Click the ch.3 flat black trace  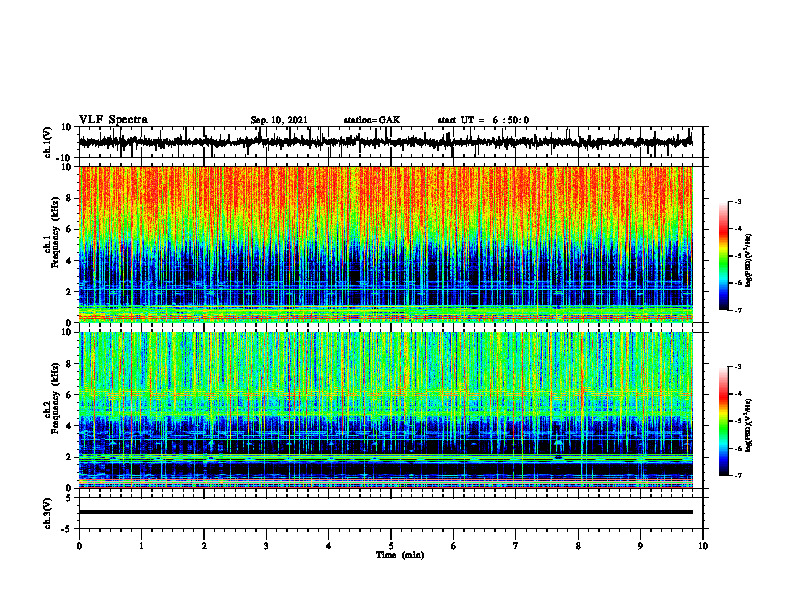pos(385,512)
